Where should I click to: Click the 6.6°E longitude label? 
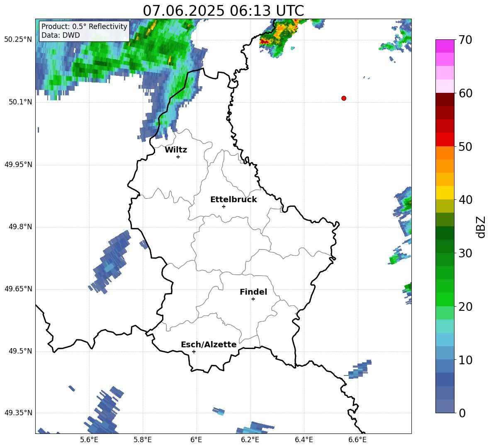[357, 440]
